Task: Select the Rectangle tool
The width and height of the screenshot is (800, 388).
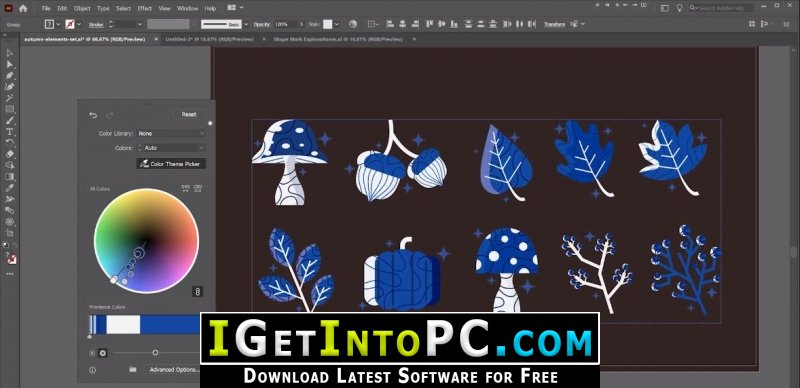Action: pos(10,109)
